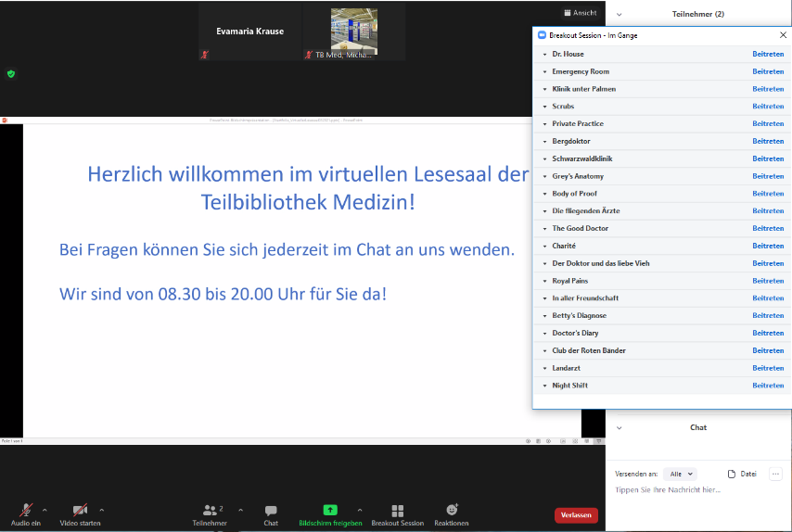Open the Teilnehmer participants icon
Screen dimensions: 792x532
[x=211, y=510]
